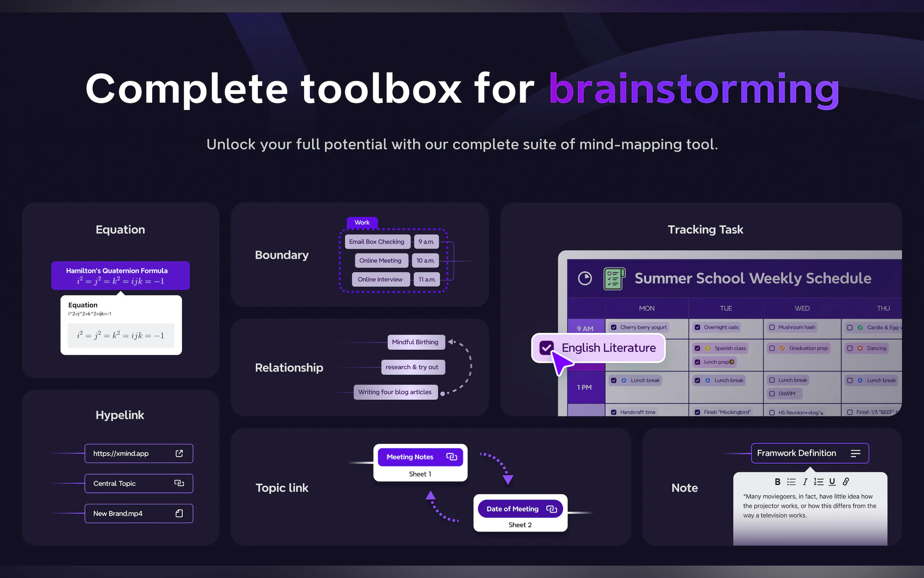The image size is (924, 578).
Task: Check the Graduation prep task checkbox
Action: (772, 348)
